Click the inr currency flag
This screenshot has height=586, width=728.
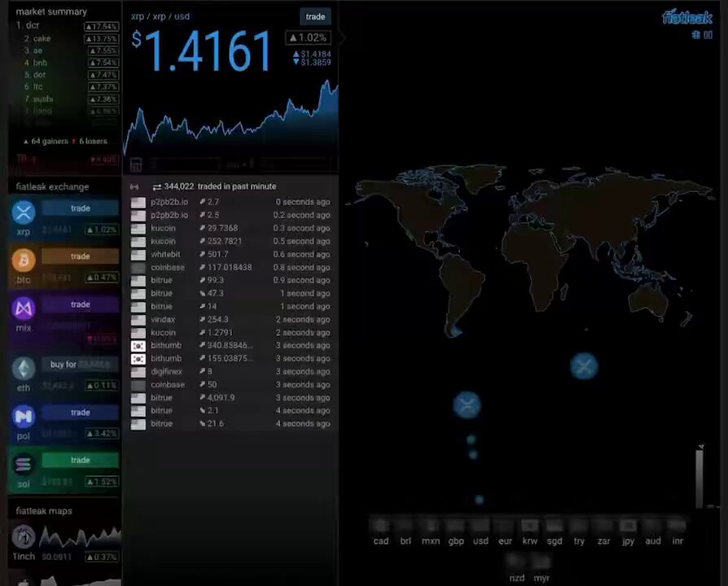(x=678, y=525)
